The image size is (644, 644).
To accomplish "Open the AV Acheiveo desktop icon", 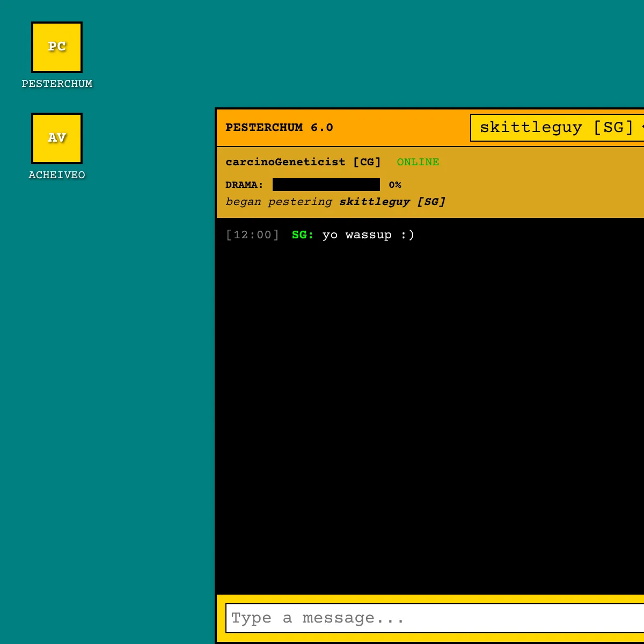I will [x=57, y=138].
